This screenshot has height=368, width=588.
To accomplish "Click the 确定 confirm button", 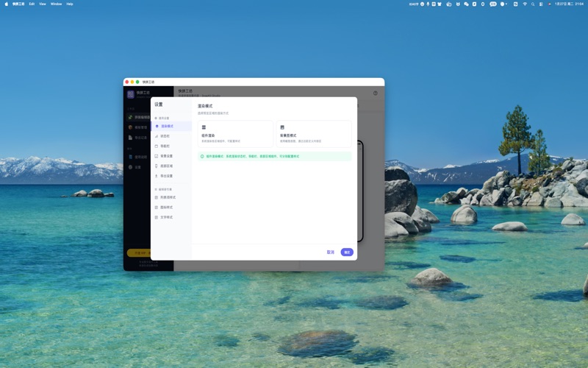I will pyautogui.click(x=347, y=252).
